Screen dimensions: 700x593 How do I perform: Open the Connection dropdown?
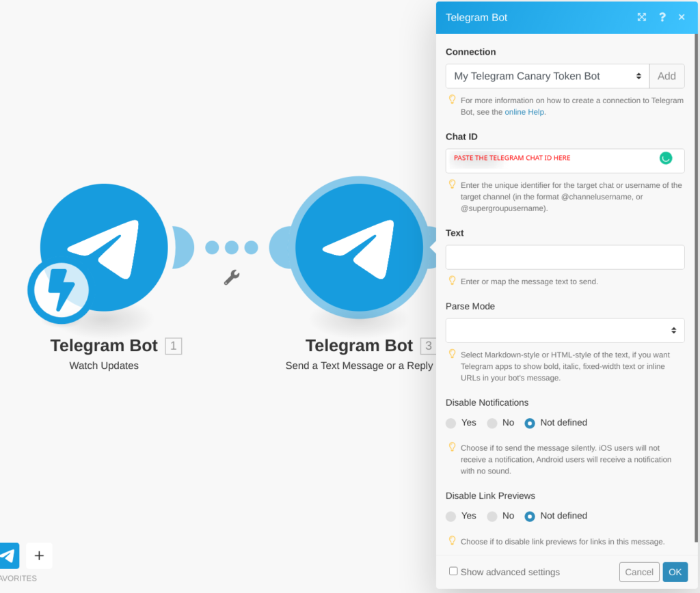pyautogui.click(x=548, y=77)
